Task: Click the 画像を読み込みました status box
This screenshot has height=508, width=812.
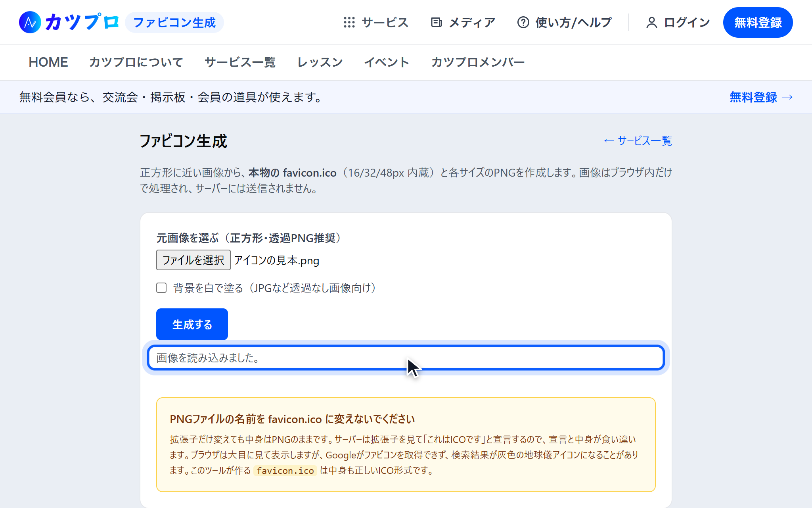Action: (x=406, y=358)
